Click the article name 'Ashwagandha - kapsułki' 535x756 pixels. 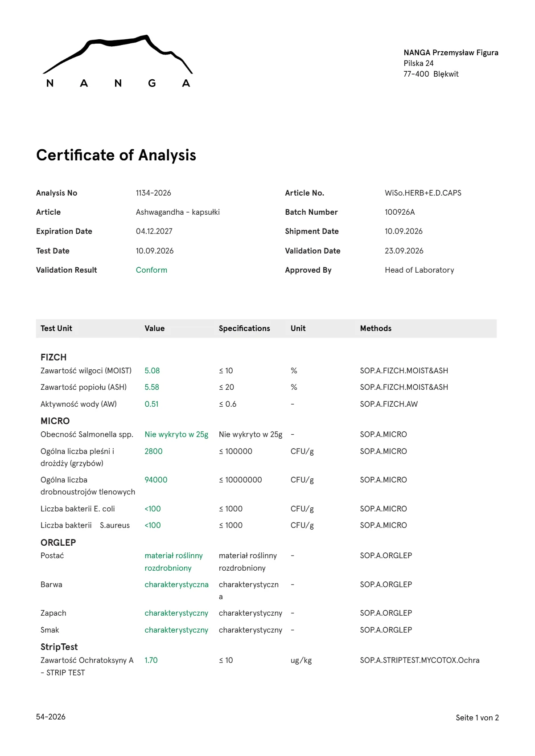(177, 212)
